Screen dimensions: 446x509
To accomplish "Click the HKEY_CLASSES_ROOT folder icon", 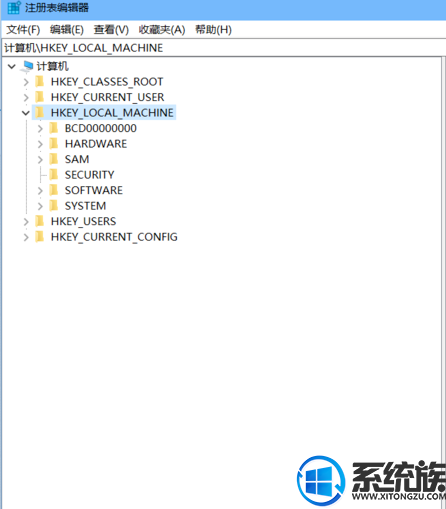I will tap(40, 81).
